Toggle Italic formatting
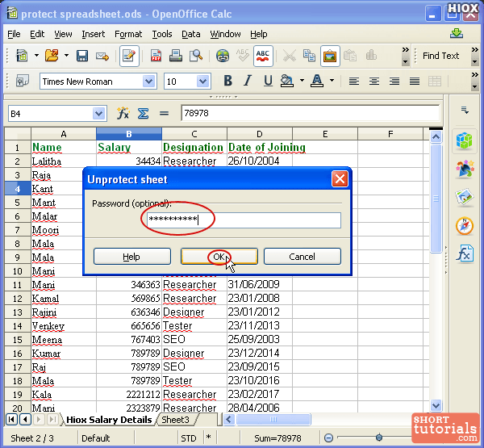 pyautogui.click(x=248, y=81)
